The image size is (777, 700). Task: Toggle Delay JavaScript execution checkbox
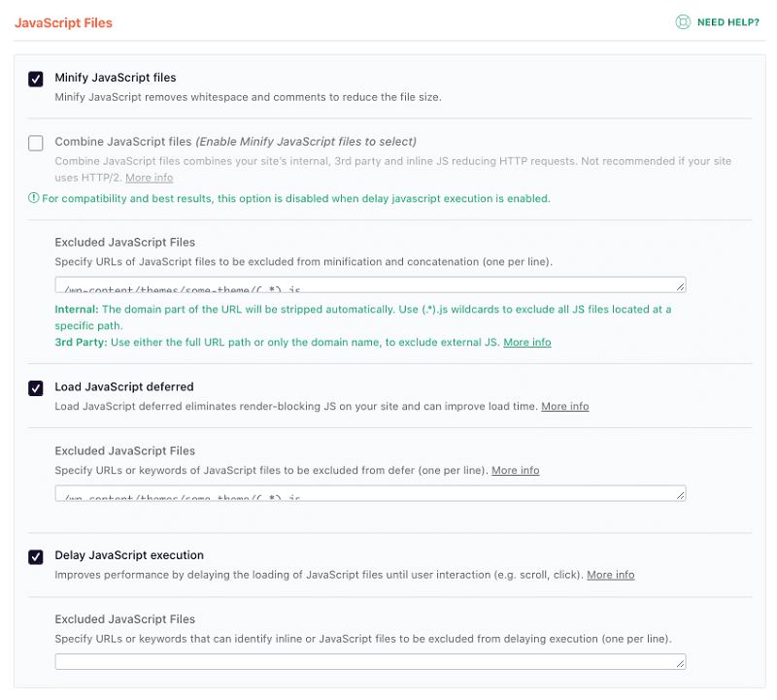tap(36, 557)
